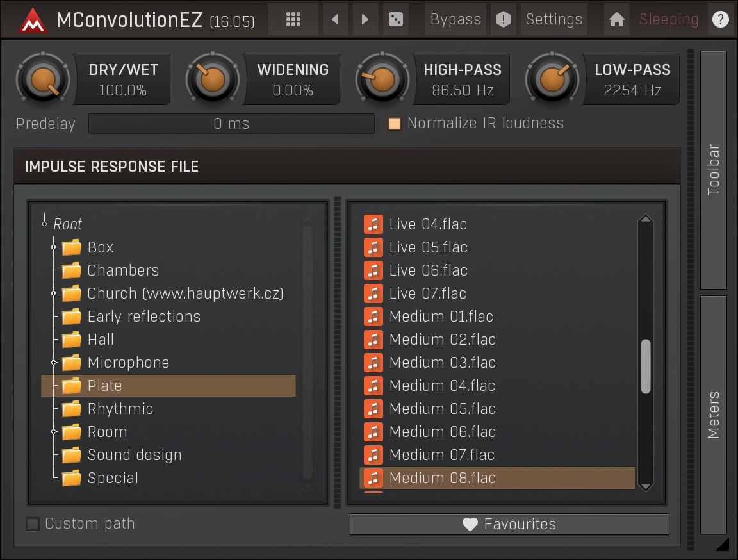
Task: Click the Favourites button
Action: pyautogui.click(x=509, y=523)
